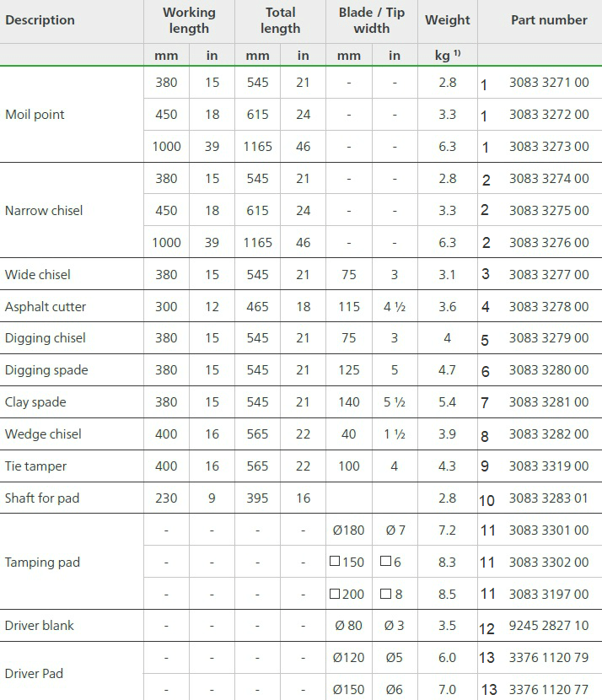Click the square symbol before 150
The width and height of the screenshot is (602, 700).
click(335, 561)
